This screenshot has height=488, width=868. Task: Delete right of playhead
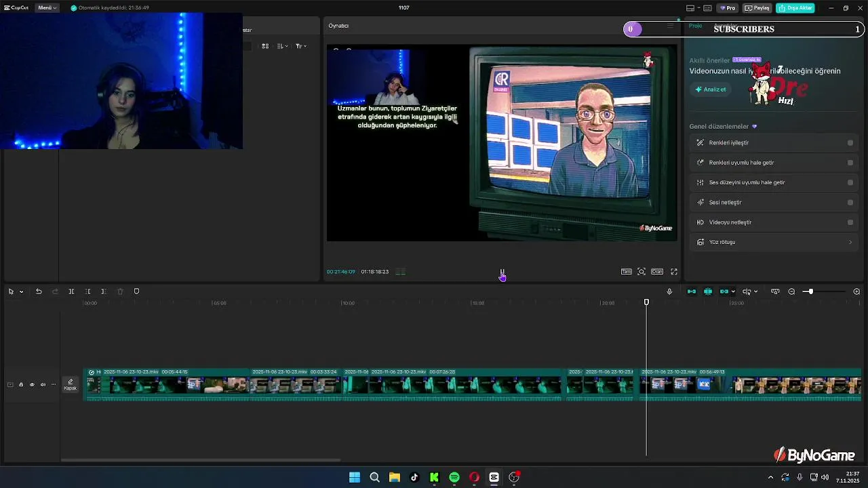[x=104, y=291]
